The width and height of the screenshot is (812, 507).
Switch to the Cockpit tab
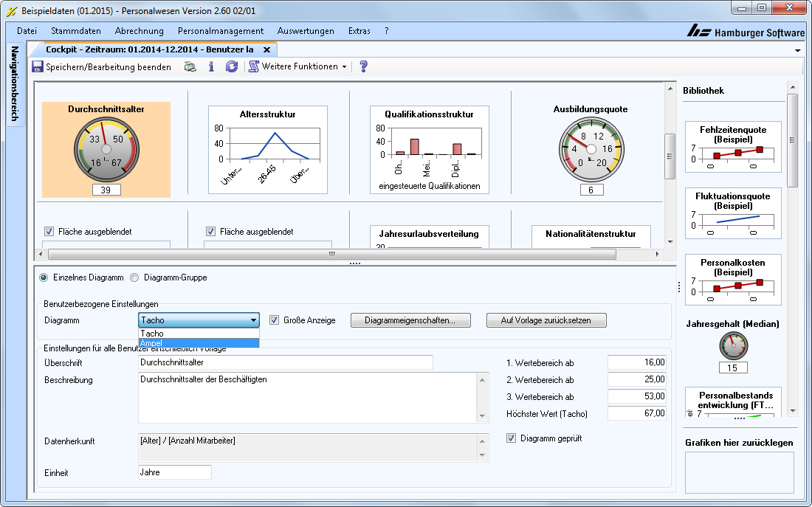pos(150,49)
